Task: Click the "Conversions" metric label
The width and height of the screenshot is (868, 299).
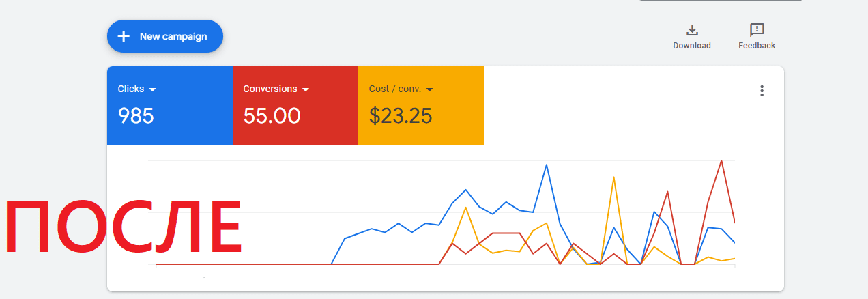Action: [x=270, y=89]
